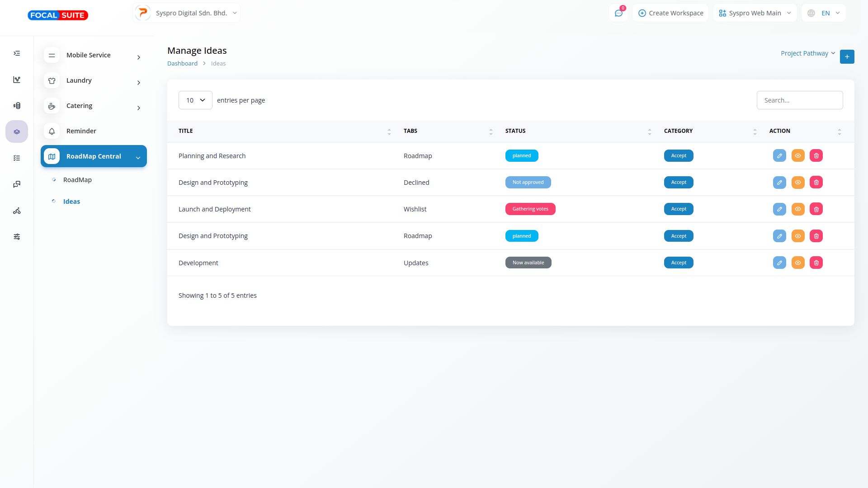This screenshot has height=488, width=868.
Task: View the Planning and Research idea details
Action: click(x=798, y=156)
